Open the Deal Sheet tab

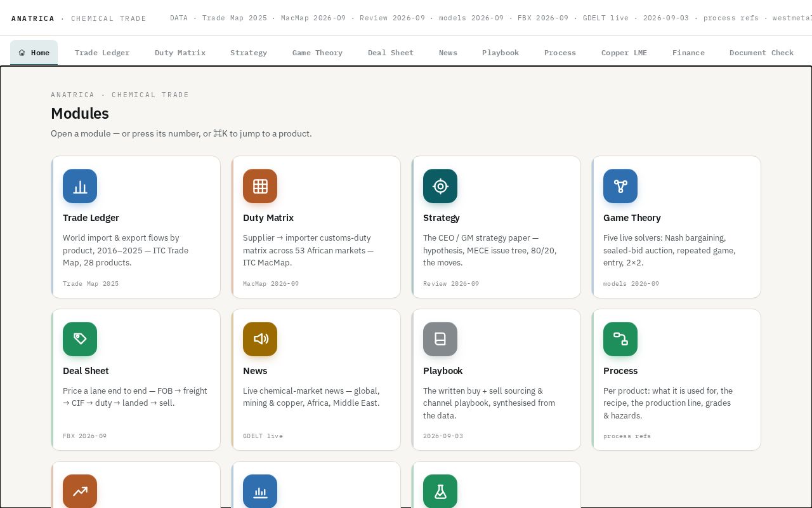(x=391, y=53)
